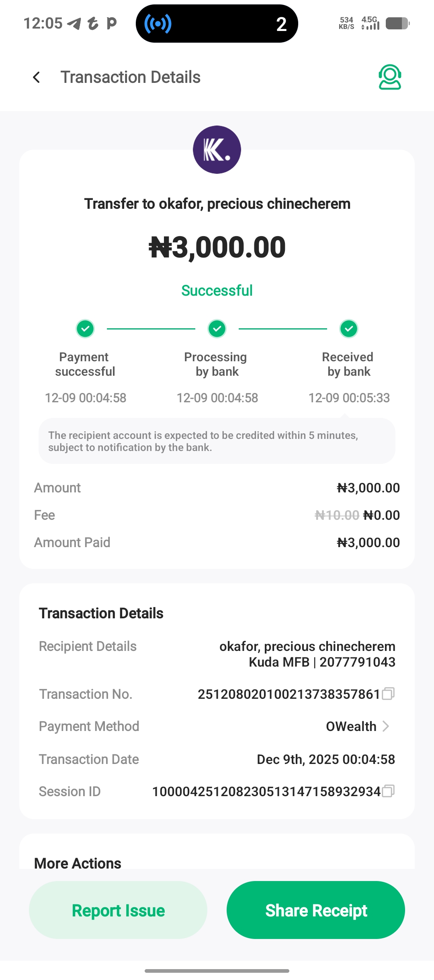434x980 pixels.
Task: Tap the Processing by bank checkmark
Action: point(217,329)
